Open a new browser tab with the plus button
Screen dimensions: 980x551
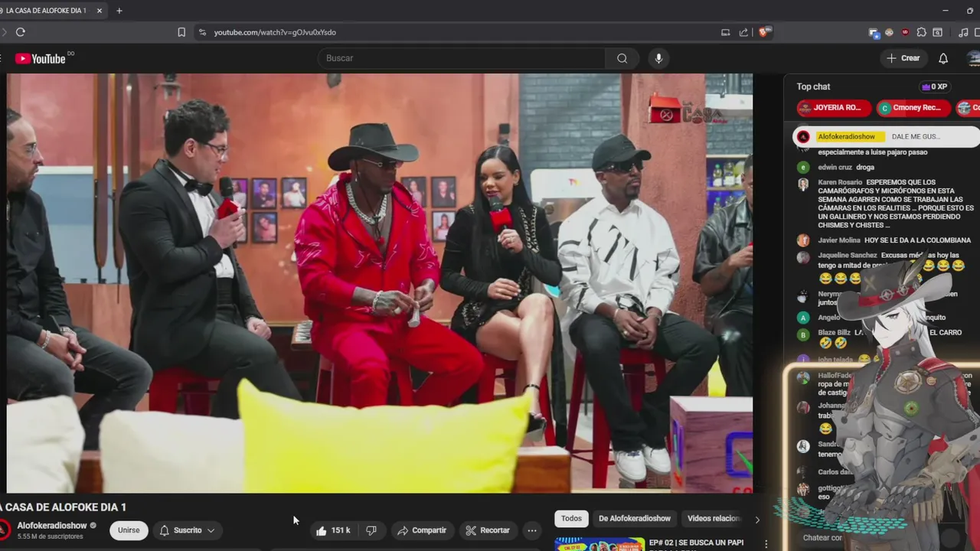click(119, 11)
